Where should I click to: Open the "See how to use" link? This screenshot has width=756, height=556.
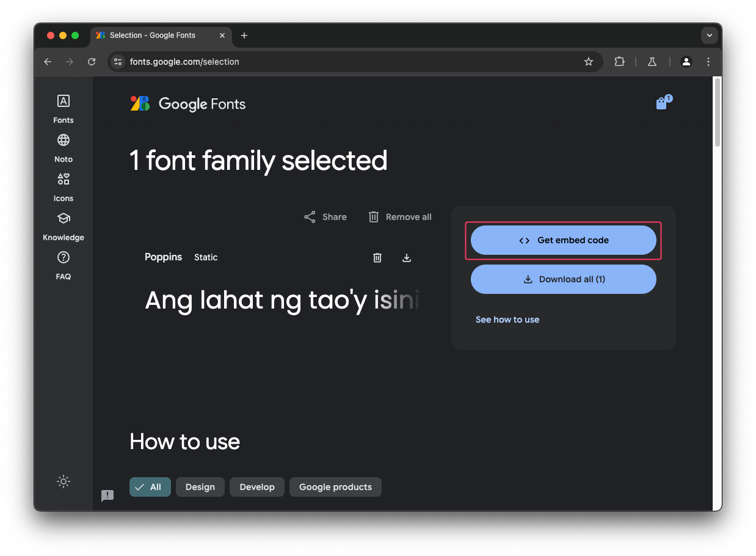[507, 320]
